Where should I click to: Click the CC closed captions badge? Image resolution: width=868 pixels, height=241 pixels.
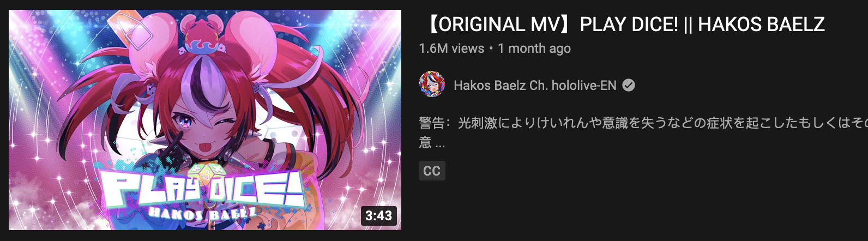[432, 171]
